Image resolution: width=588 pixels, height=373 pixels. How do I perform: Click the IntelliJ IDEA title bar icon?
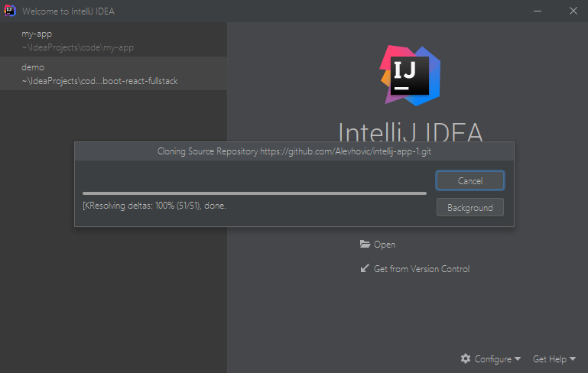click(10, 11)
